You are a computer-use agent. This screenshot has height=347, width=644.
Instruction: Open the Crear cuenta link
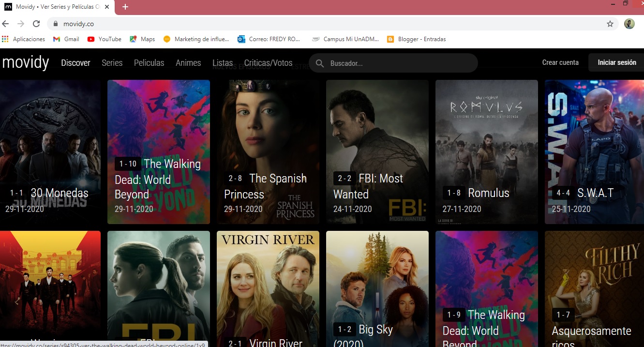point(560,62)
